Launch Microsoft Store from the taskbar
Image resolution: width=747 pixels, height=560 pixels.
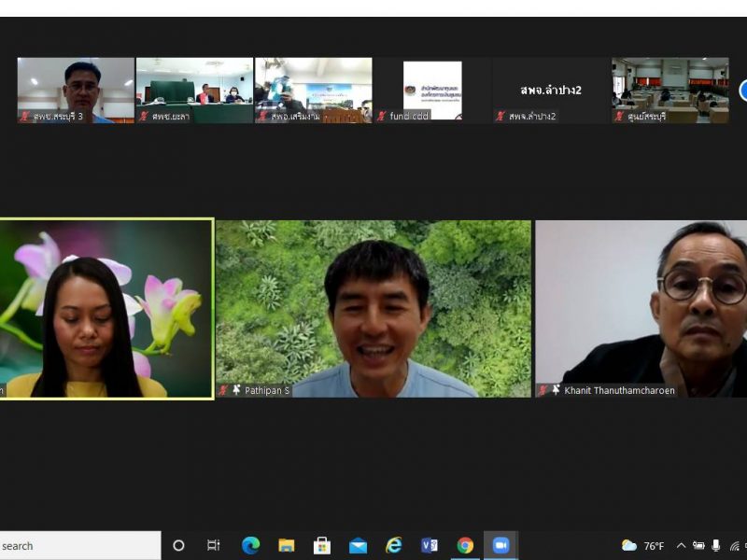pos(322,546)
